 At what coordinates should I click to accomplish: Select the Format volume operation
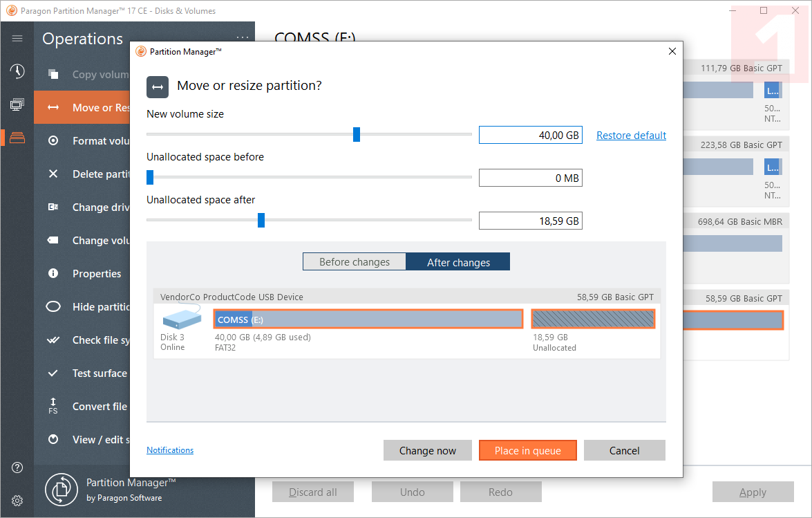point(82,140)
